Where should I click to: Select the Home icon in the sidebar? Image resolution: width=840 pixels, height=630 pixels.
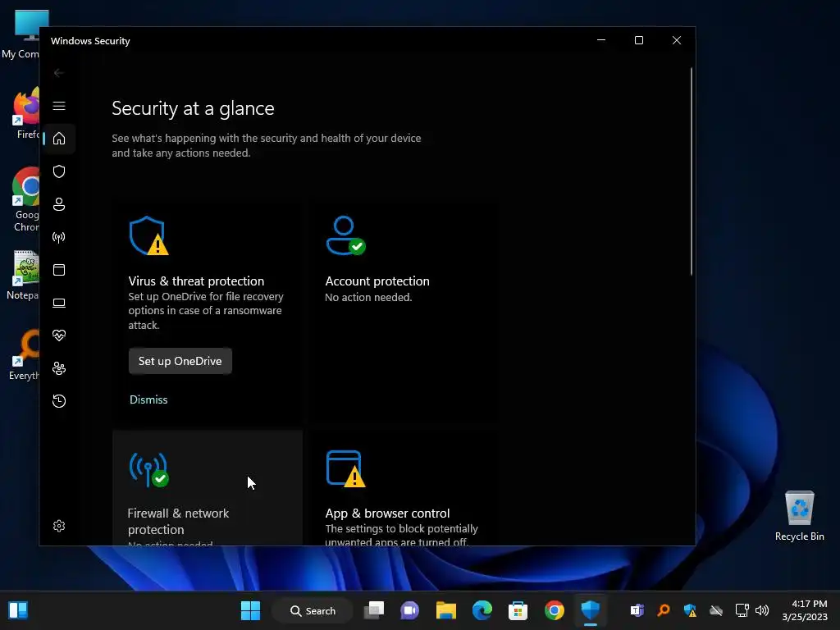pyautogui.click(x=59, y=139)
